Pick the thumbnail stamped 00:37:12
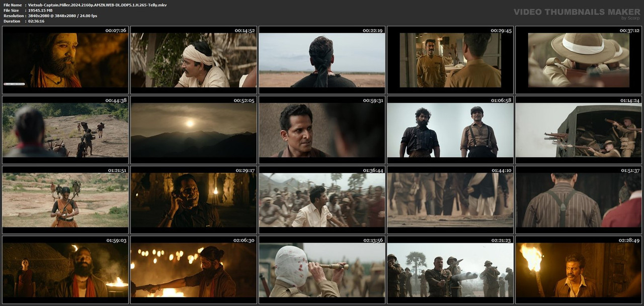This screenshot has height=306, width=644. coord(579,60)
